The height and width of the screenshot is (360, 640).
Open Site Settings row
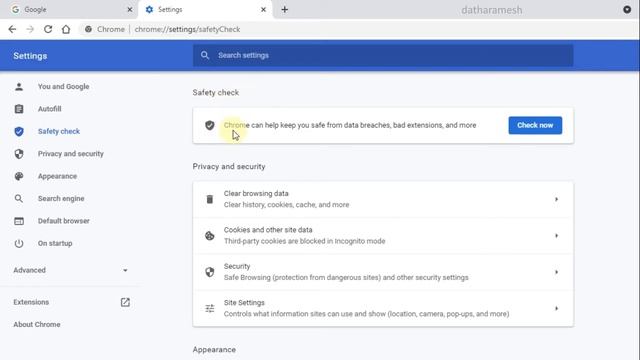point(383,308)
